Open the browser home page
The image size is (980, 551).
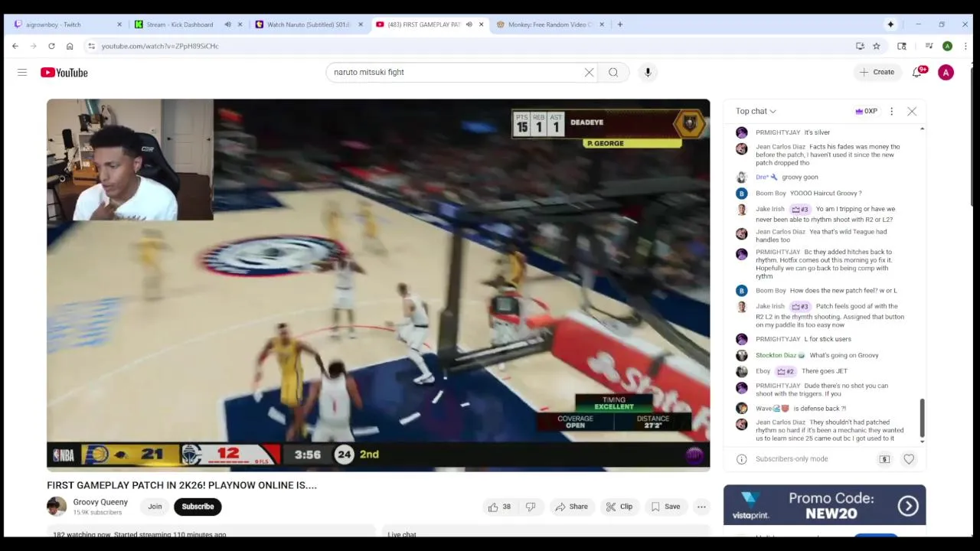[x=70, y=46]
